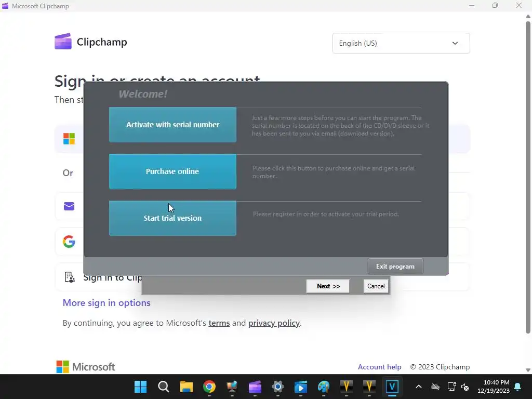Open the blue media player taskbar icon

pos(301,387)
